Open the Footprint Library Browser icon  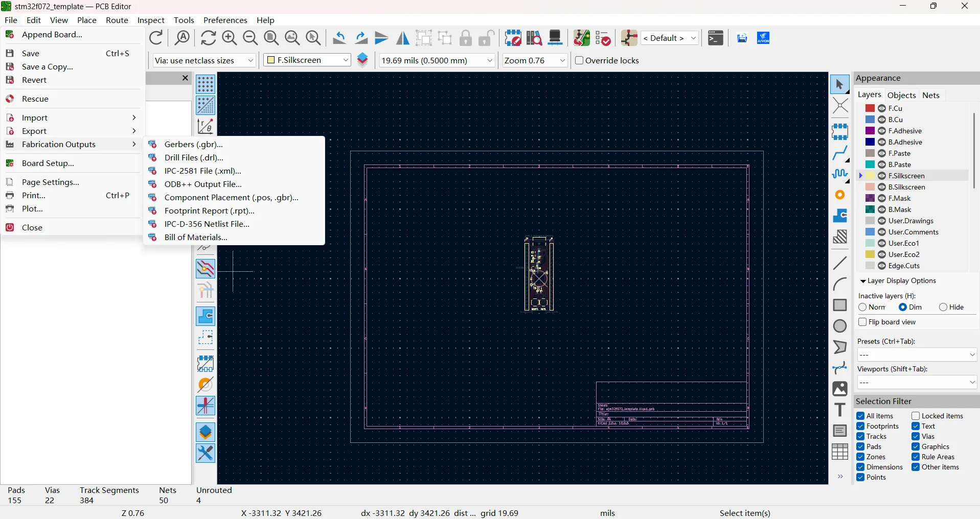click(x=534, y=38)
